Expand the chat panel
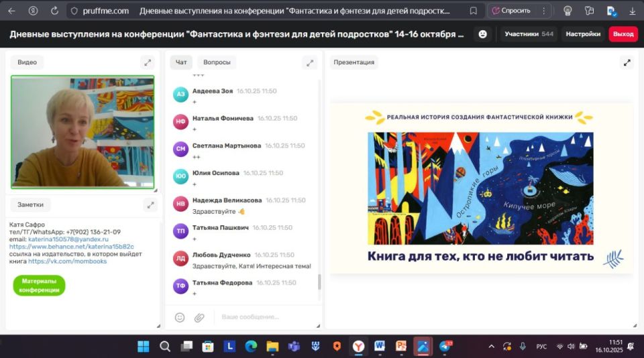The width and height of the screenshot is (644, 358). coord(309,62)
